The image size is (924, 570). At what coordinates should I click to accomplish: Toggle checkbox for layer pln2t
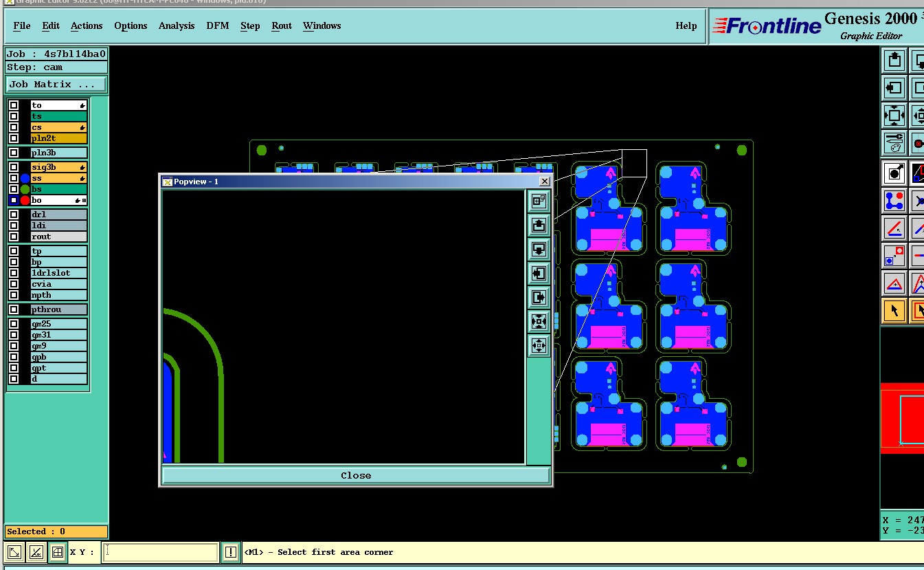click(14, 138)
